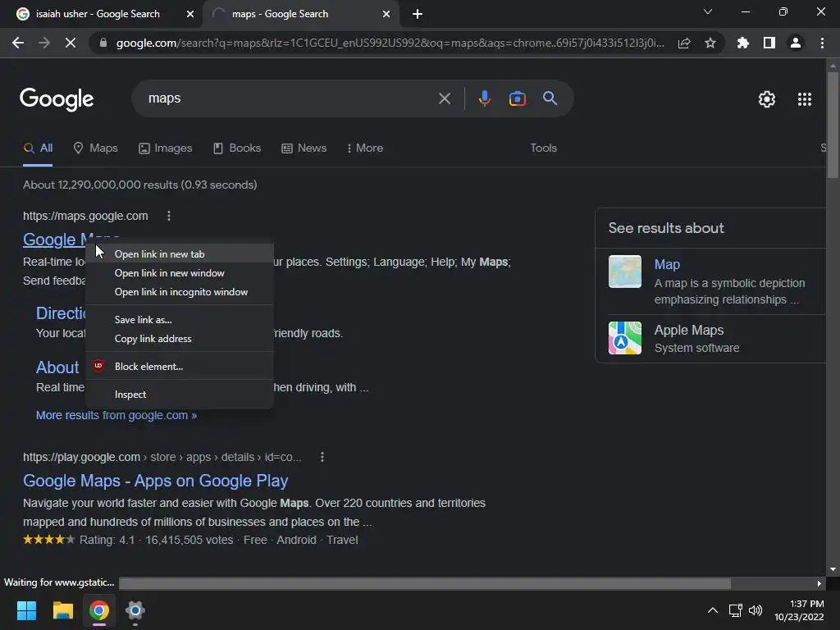Viewport: 840px width, 630px height.
Task: Choose Open link in new window
Action: click(x=180, y=273)
